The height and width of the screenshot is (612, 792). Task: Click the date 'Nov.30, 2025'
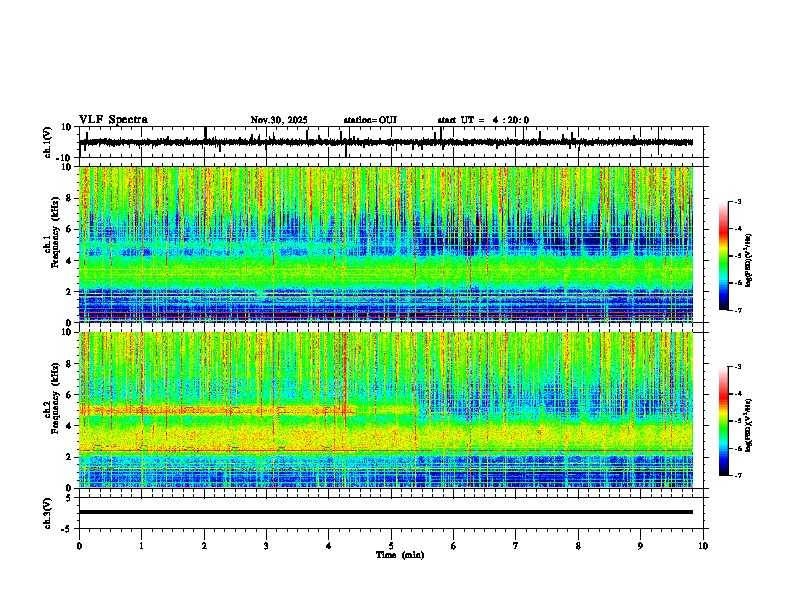(279, 120)
